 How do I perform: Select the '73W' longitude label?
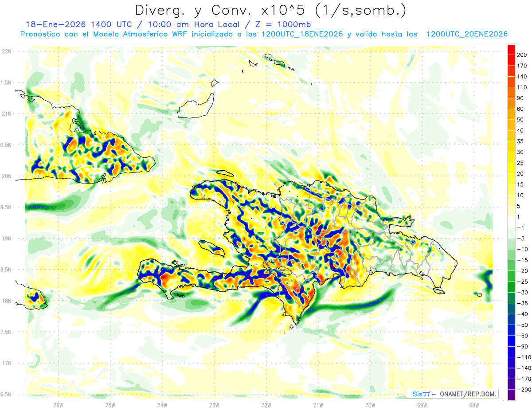coord(214,405)
